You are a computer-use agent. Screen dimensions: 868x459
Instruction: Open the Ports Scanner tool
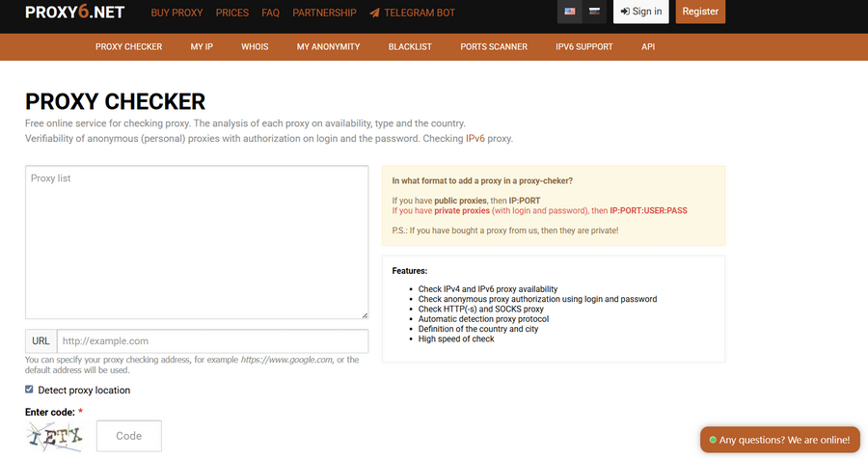pyautogui.click(x=495, y=46)
